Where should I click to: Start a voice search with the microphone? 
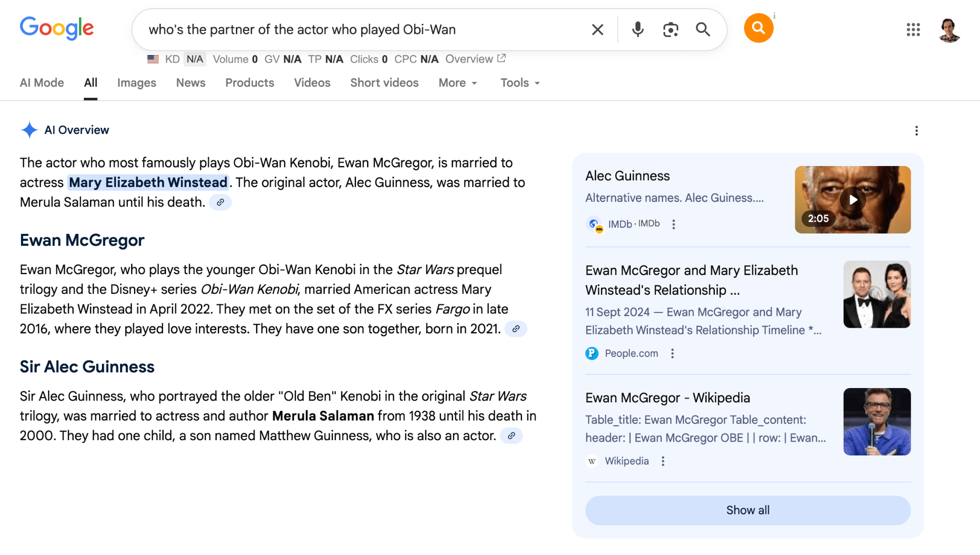(637, 29)
